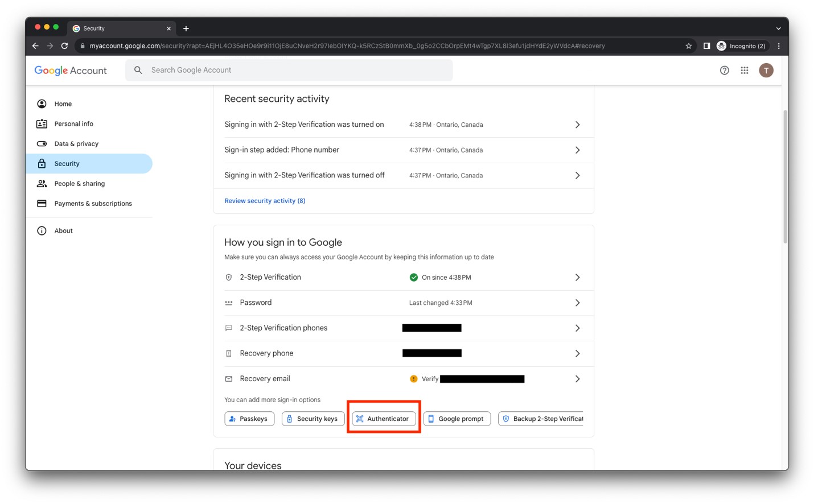This screenshot has height=504, width=814.
Task: Click the About info icon
Action: (x=42, y=231)
